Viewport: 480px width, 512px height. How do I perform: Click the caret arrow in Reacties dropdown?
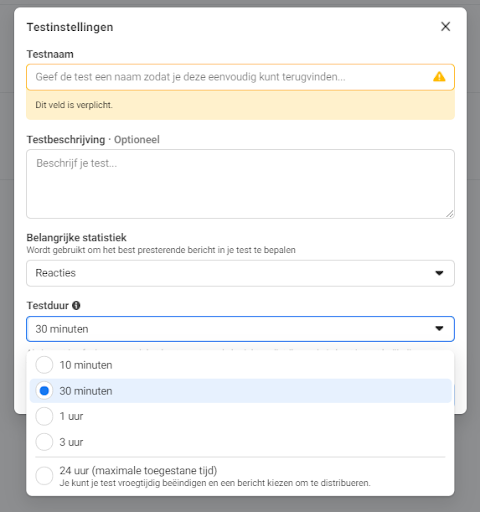pos(439,273)
